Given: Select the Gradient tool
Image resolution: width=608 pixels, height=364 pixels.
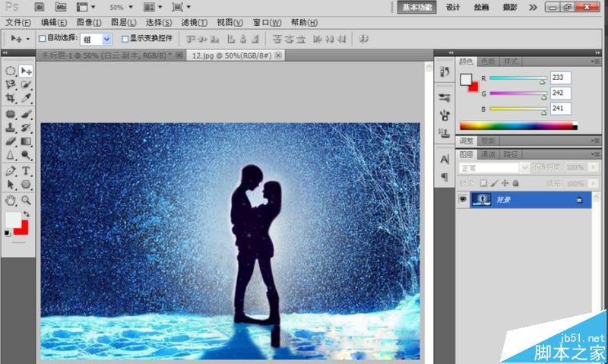Looking at the screenshot, I should (26, 141).
